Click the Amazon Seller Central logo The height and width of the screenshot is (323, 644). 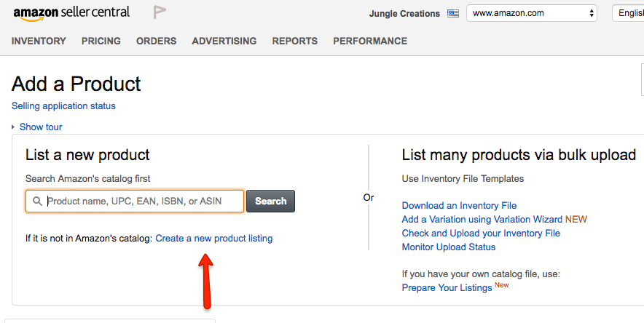click(x=71, y=14)
